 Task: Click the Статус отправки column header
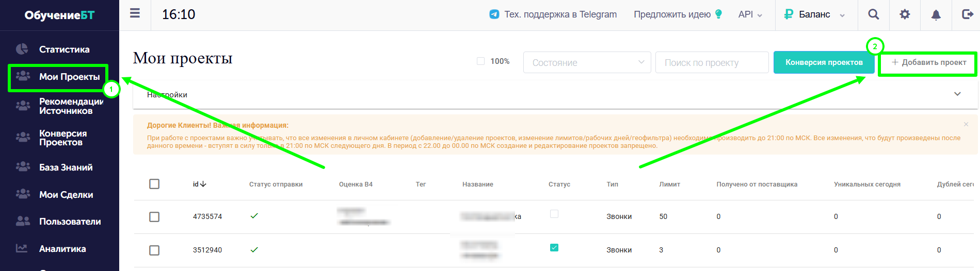276,184
